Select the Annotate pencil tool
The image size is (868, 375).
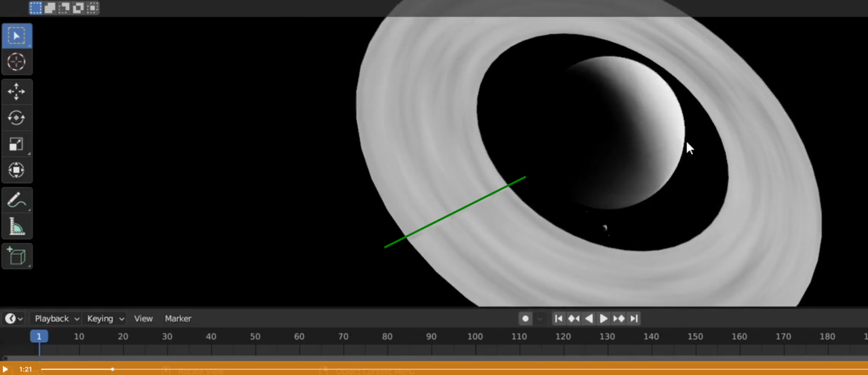pos(16,200)
